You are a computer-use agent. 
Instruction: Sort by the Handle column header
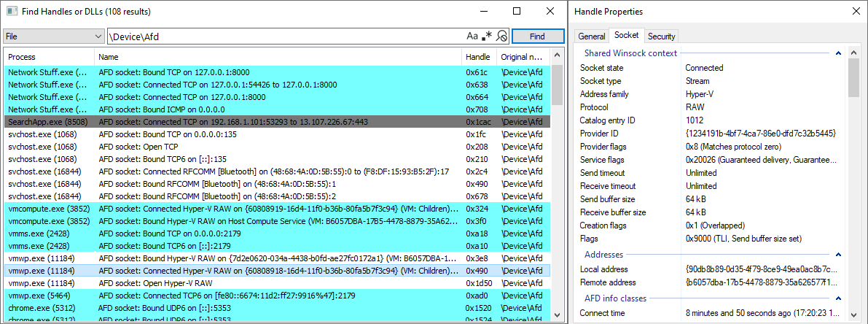click(x=478, y=57)
